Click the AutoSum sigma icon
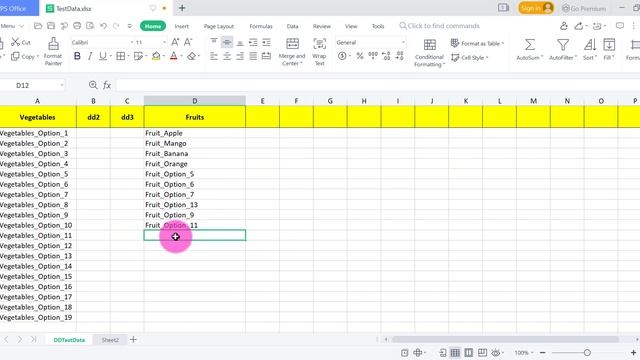Viewport: 640px width, 360px height. 529,45
